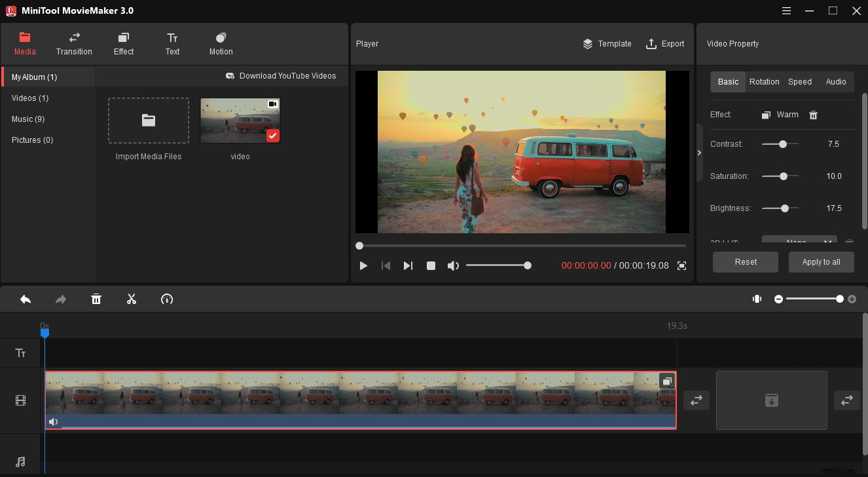This screenshot has width=868, height=477.
Task: Switch to the Transition tab
Action: tap(74, 43)
